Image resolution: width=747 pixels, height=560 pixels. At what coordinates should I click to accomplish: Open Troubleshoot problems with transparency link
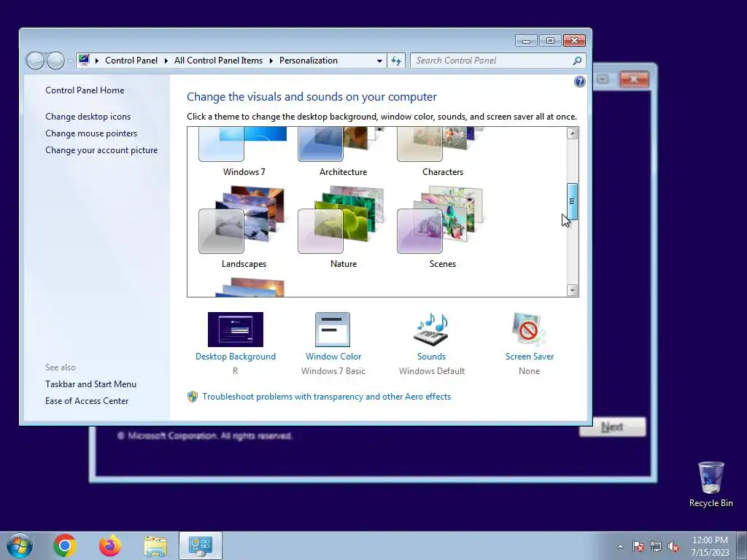tap(326, 397)
